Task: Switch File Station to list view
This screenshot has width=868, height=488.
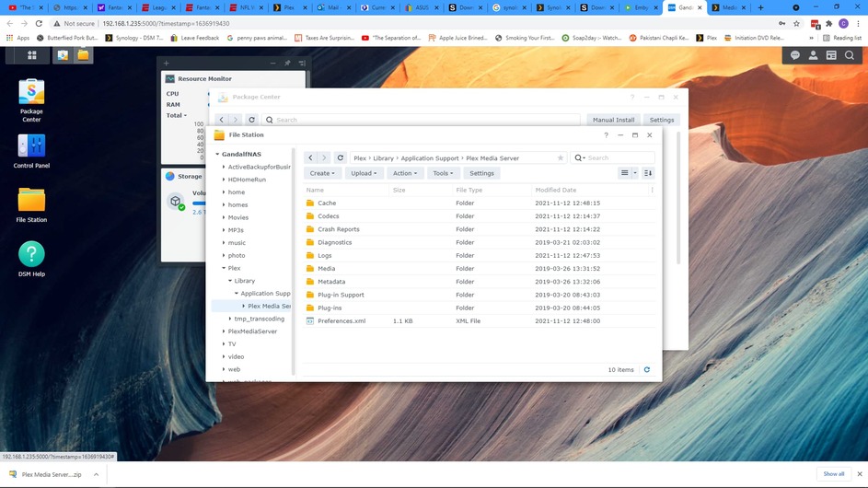Action: point(624,173)
